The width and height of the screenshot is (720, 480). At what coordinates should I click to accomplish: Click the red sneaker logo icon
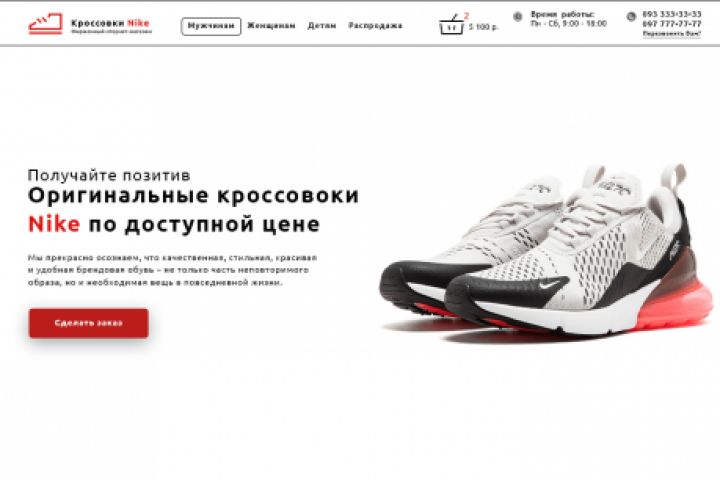pyautogui.click(x=45, y=24)
